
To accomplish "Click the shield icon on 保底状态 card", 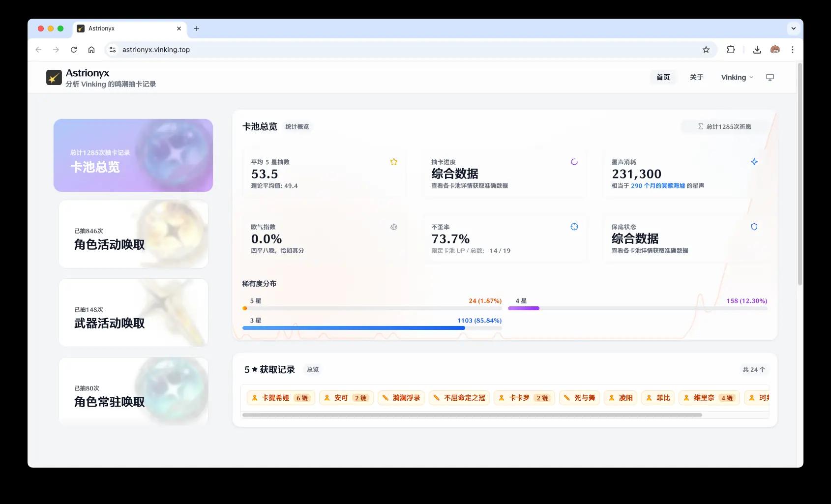I will point(754,227).
